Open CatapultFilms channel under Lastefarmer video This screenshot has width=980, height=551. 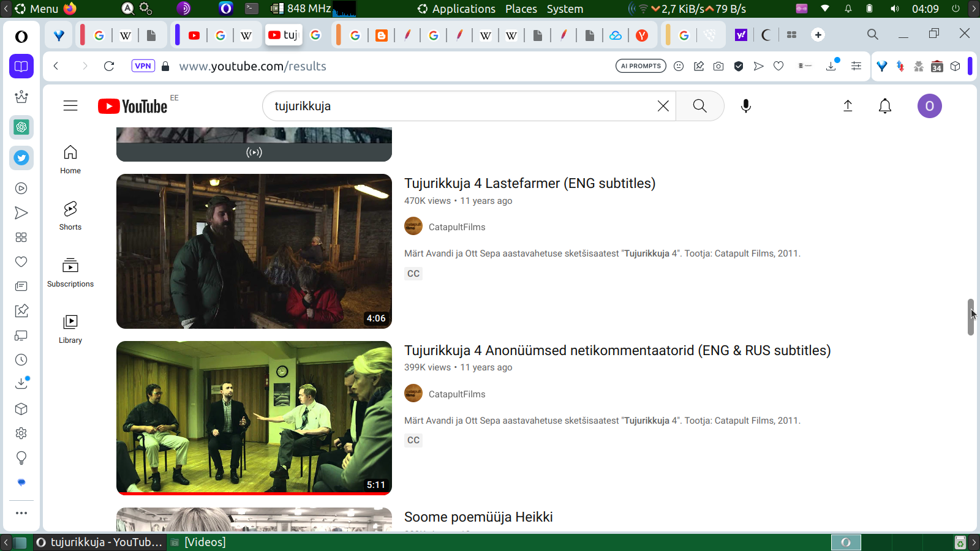coord(457,227)
